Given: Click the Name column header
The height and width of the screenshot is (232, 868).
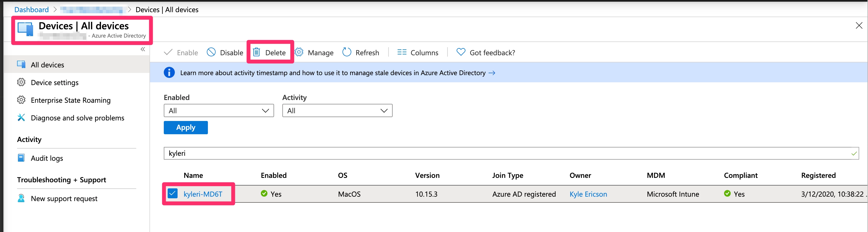Looking at the screenshot, I should 193,175.
